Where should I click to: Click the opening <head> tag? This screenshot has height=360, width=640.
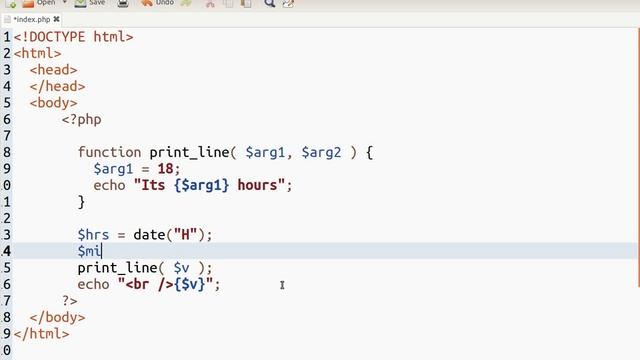[x=53, y=70]
